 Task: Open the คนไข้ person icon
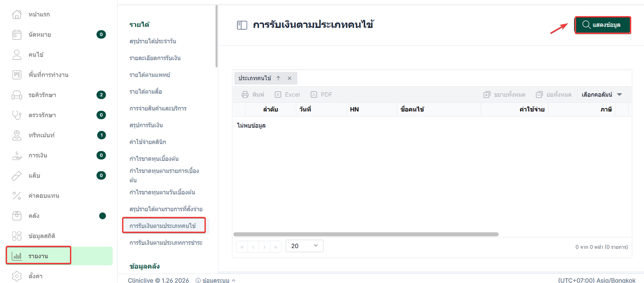click(x=17, y=55)
